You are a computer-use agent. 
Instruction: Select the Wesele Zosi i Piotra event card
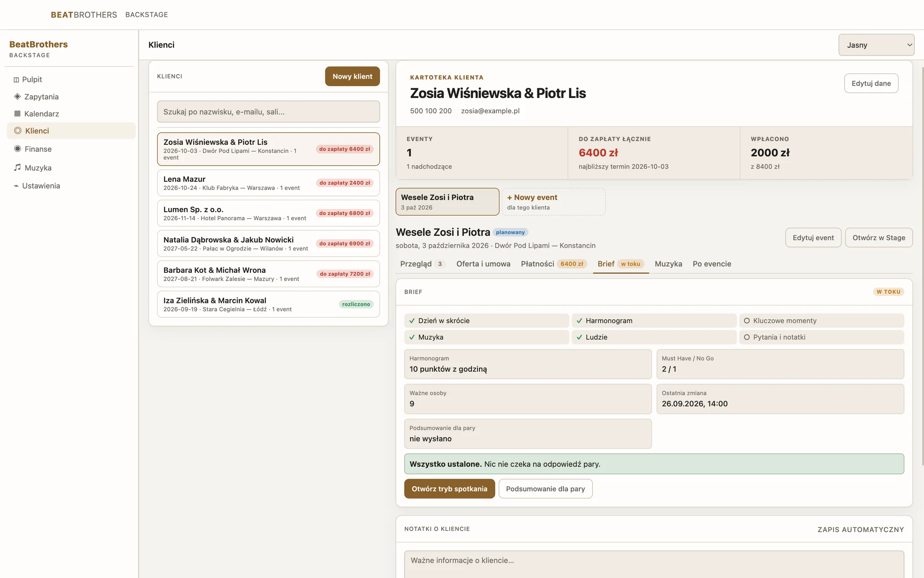coord(447,202)
